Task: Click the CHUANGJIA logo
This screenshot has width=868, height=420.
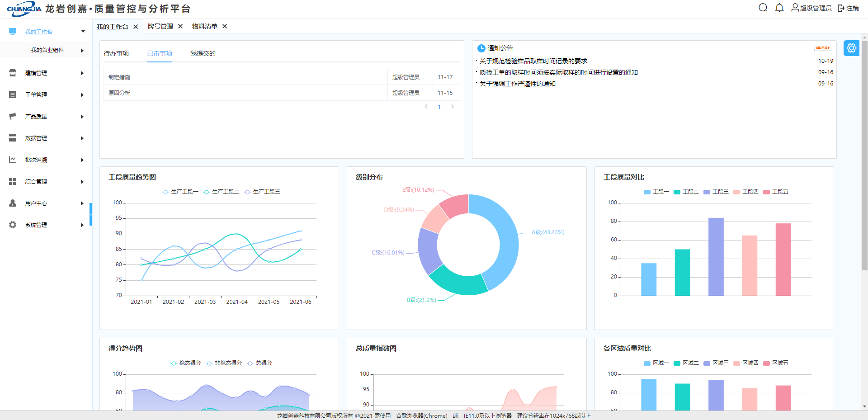Action: [x=24, y=9]
